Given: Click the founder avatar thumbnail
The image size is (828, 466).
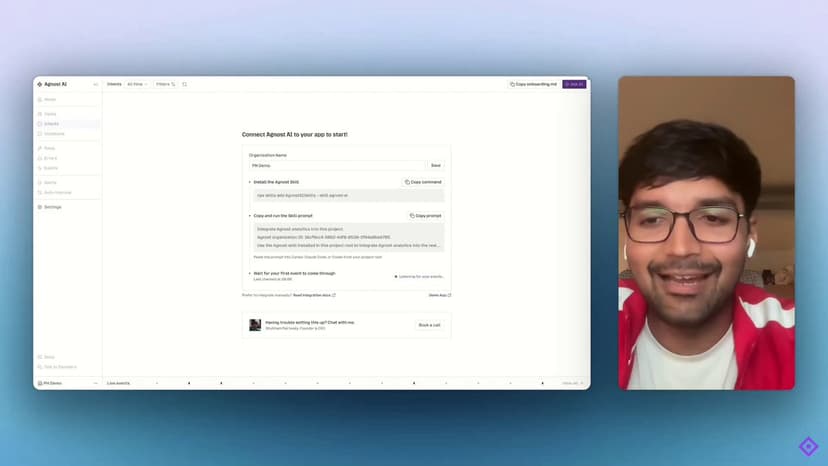Looking at the screenshot, I should 255,325.
